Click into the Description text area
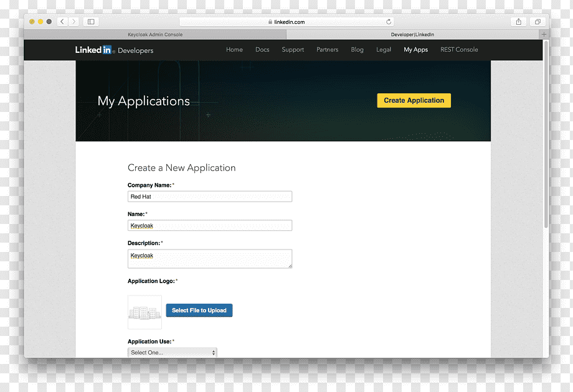Screen dimensions: 573x392 [210, 259]
